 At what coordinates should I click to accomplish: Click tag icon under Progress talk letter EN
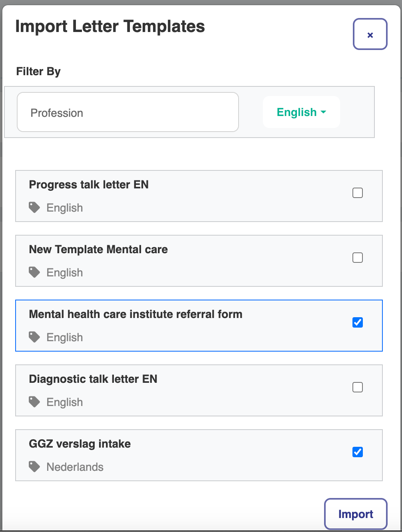[34, 207]
